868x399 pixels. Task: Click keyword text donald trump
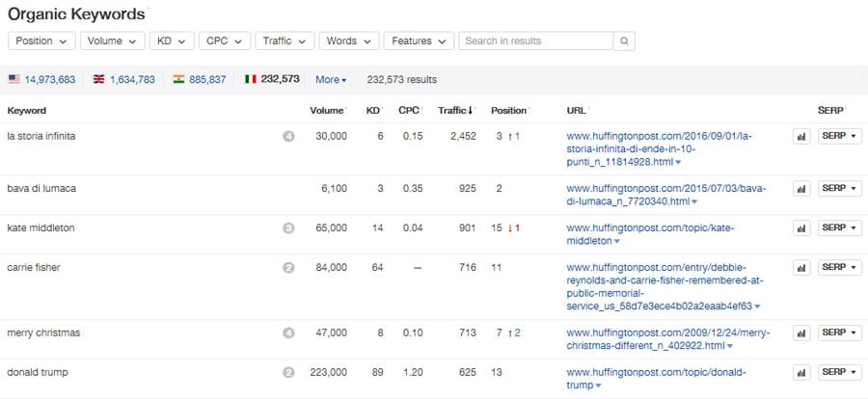38,372
